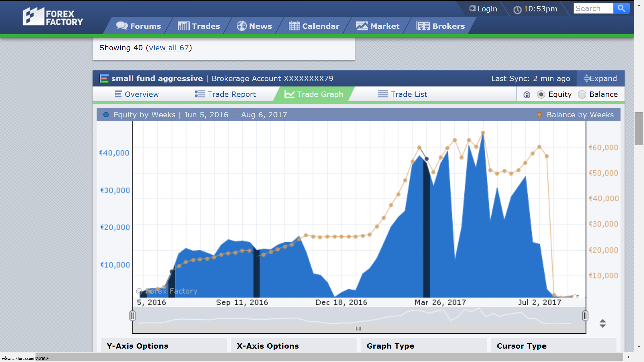Select the Equity radio button

pos(541,95)
